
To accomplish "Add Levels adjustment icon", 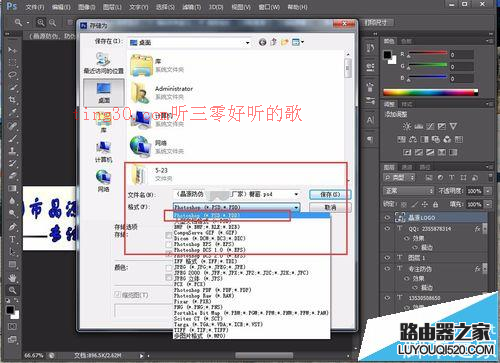I will coord(419,126).
